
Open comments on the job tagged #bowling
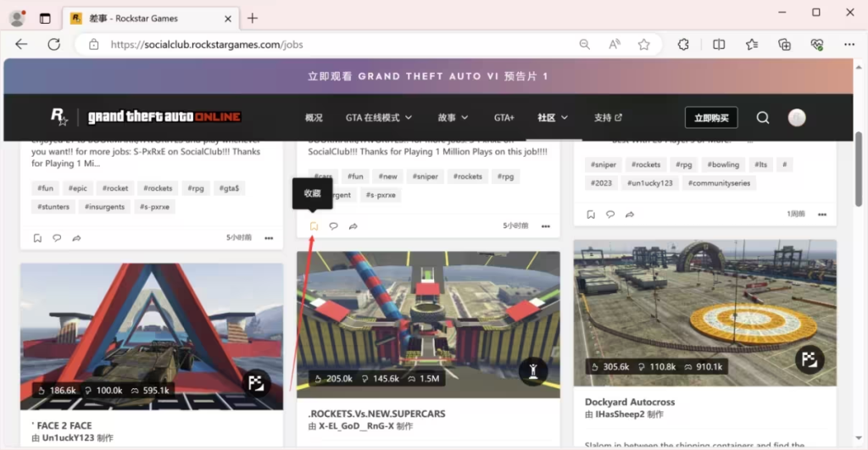click(x=610, y=214)
